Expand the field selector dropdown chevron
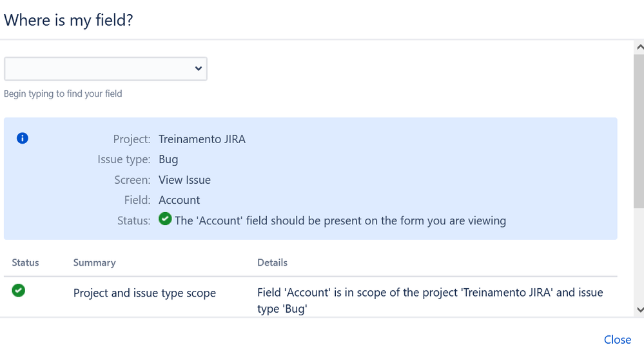The width and height of the screenshot is (644, 354). point(199,69)
